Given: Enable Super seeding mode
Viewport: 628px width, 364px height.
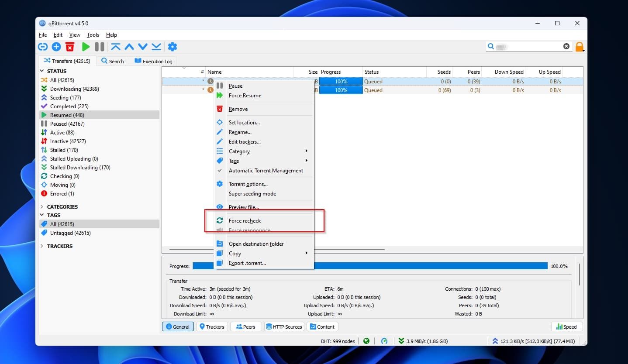Looking at the screenshot, I should (x=252, y=194).
